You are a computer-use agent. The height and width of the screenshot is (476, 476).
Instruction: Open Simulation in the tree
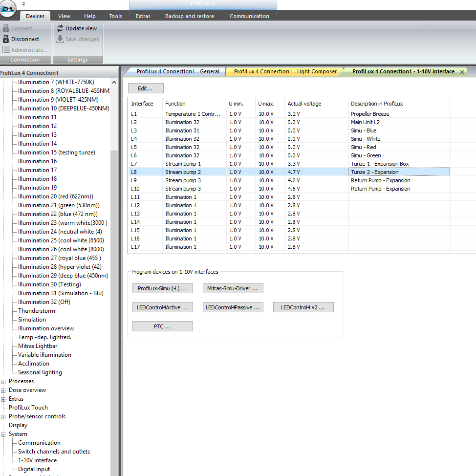click(32, 320)
